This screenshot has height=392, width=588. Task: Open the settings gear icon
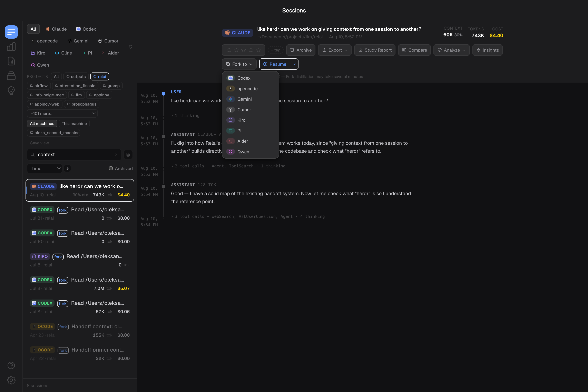tap(11, 380)
